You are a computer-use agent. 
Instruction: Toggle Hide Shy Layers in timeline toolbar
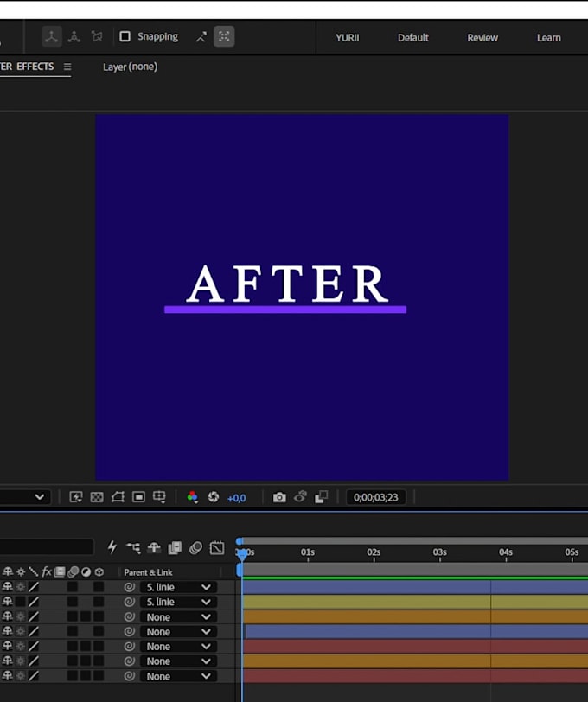(154, 547)
